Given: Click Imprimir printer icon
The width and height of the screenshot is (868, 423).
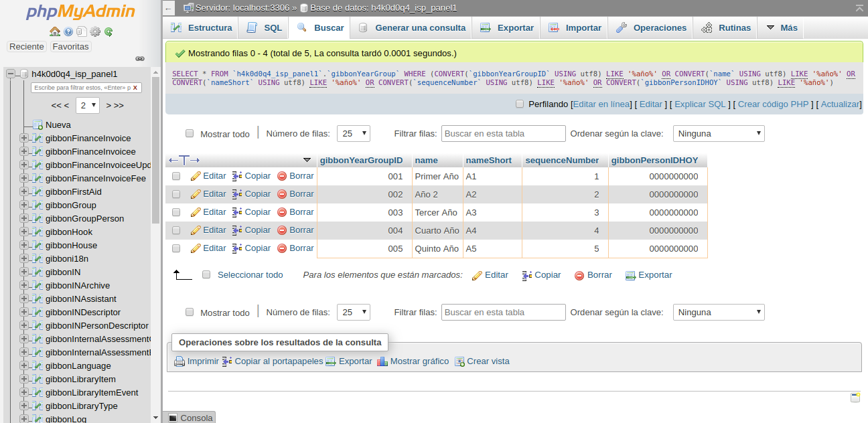Looking at the screenshot, I should point(179,361).
